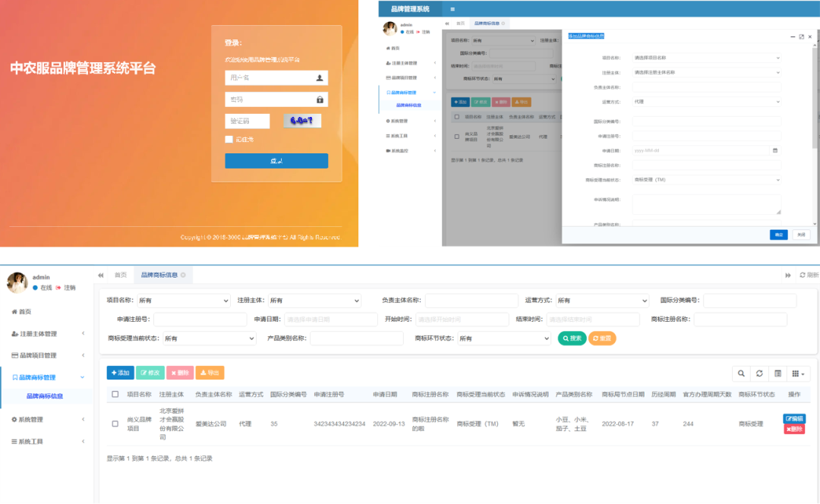The height and width of the screenshot is (504, 820).
Task: Click the user icon in login username field
Action: 320,78
